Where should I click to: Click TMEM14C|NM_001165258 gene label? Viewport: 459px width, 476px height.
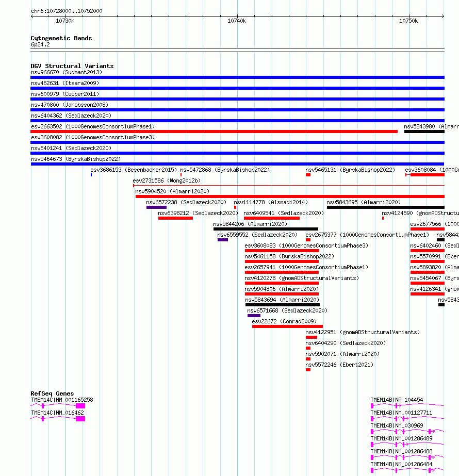click(62, 400)
